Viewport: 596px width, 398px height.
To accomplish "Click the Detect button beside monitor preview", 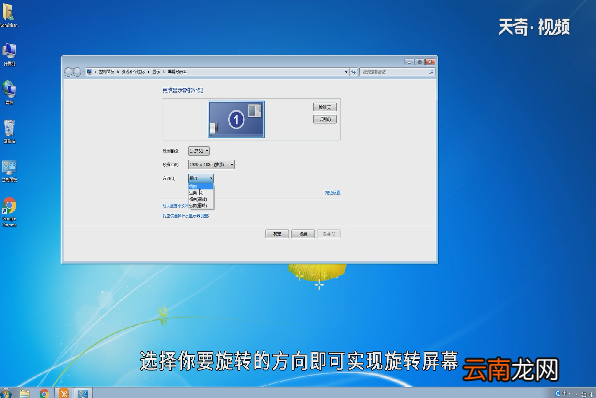I will (325, 107).
